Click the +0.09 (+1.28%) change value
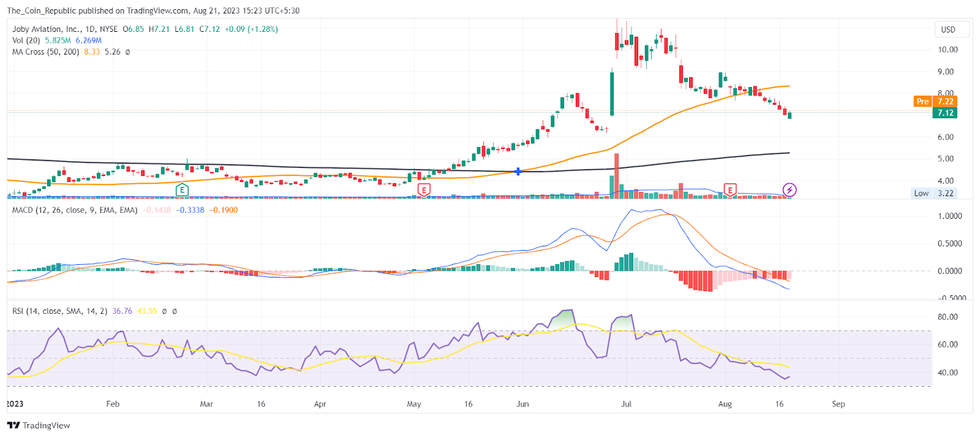Viewport: 980px width, 437px height. pyautogui.click(x=251, y=29)
